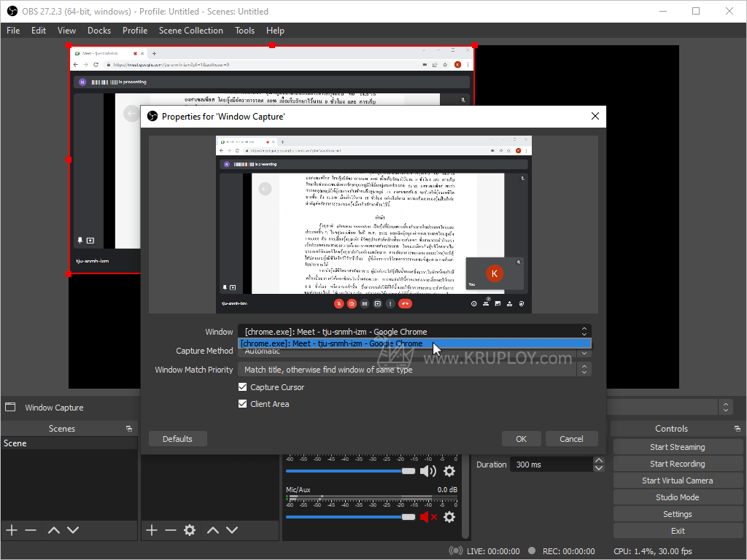Click Start Recording button
This screenshot has height=560, width=747.
[678, 464]
